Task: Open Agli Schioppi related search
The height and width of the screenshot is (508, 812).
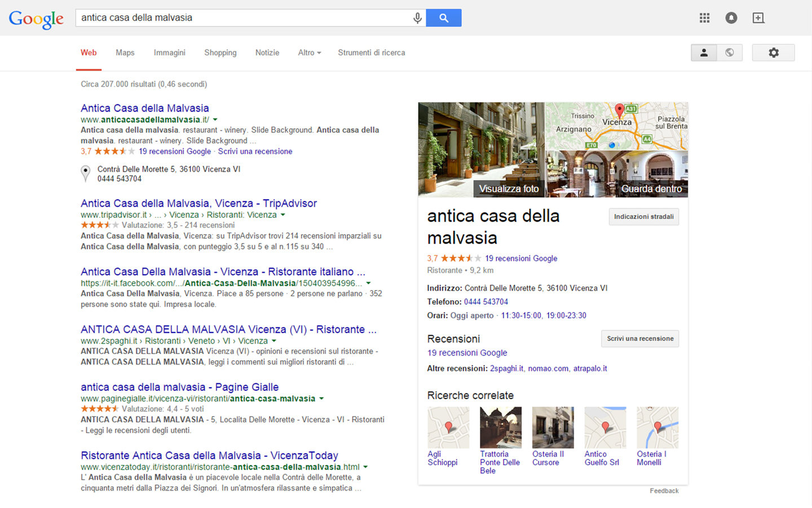Action: tap(448, 437)
